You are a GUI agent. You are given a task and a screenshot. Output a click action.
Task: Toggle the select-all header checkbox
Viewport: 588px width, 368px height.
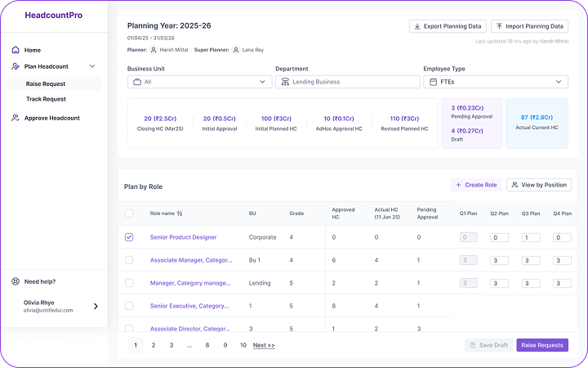coord(129,213)
